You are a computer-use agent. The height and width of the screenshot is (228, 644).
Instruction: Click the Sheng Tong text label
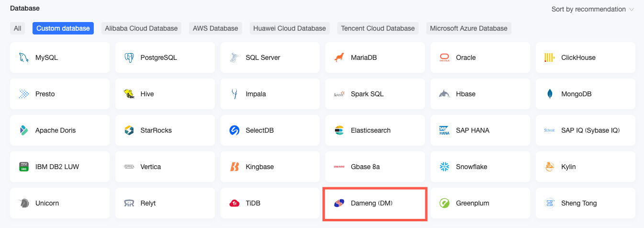(x=579, y=203)
